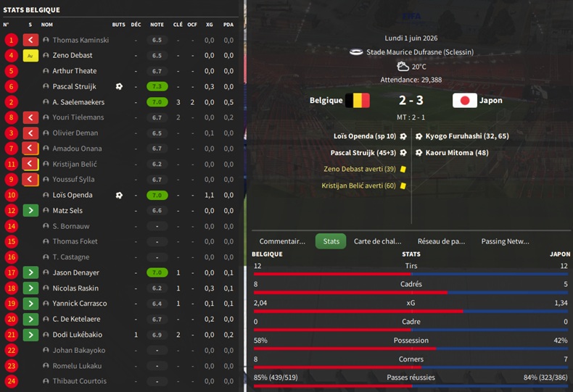The image size is (573, 392).
Task: Click the goal ball icon in Pascal Struijk's row
Action: point(119,86)
